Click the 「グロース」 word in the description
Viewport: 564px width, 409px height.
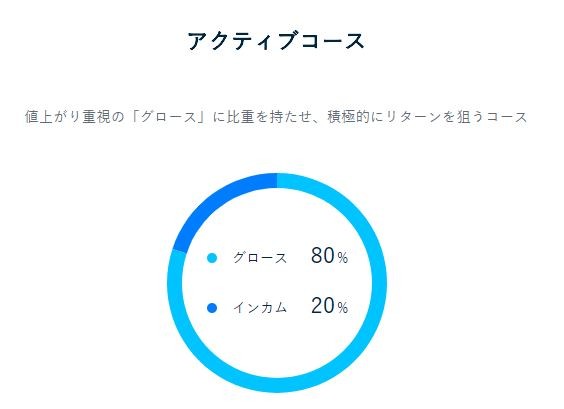(x=169, y=117)
